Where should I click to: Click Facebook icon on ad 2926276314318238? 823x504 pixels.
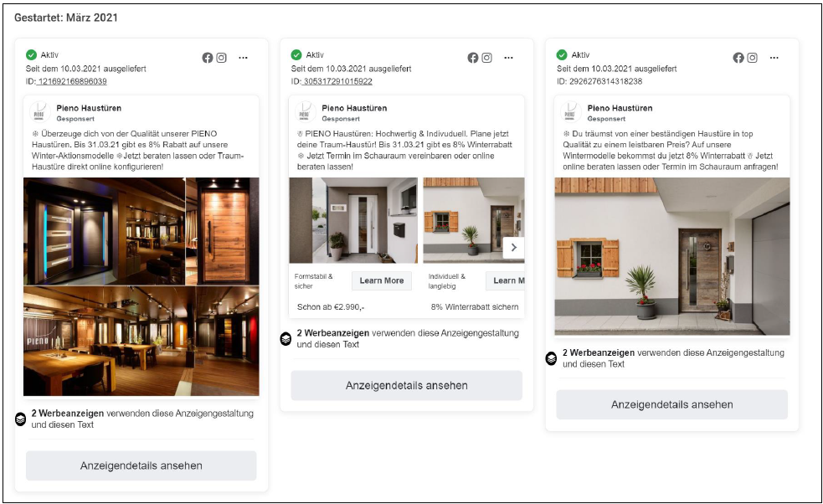coord(738,58)
